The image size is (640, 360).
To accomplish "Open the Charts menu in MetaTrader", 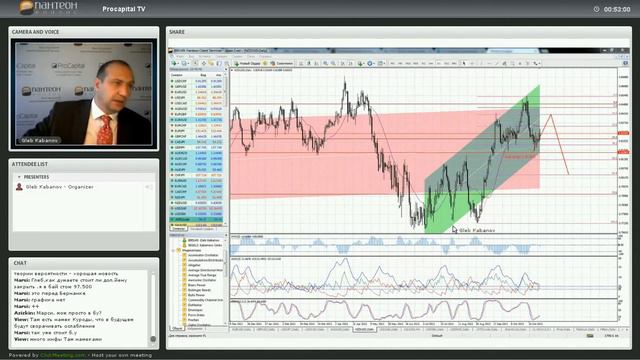I will [x=222, y=56].
